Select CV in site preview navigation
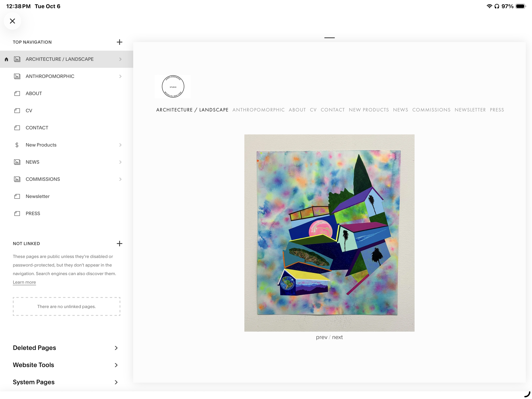This screenshot has width=532, height=399. point(313,110)
